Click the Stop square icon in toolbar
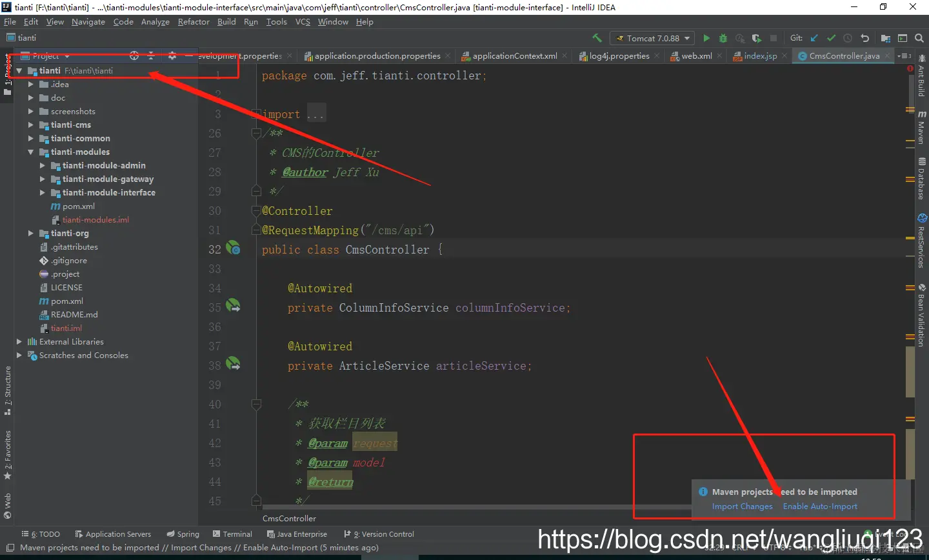 click(x=774, y=38)
